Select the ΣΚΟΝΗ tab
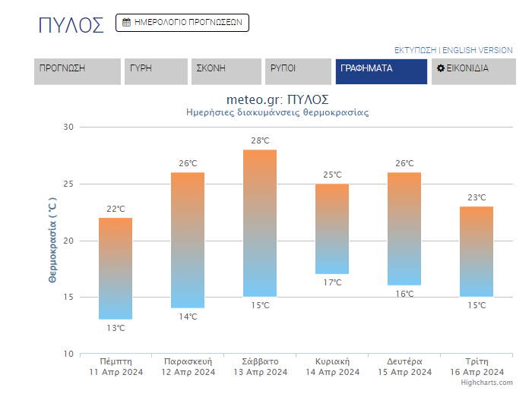Screen dimensions: 532x397 (226, 71)
